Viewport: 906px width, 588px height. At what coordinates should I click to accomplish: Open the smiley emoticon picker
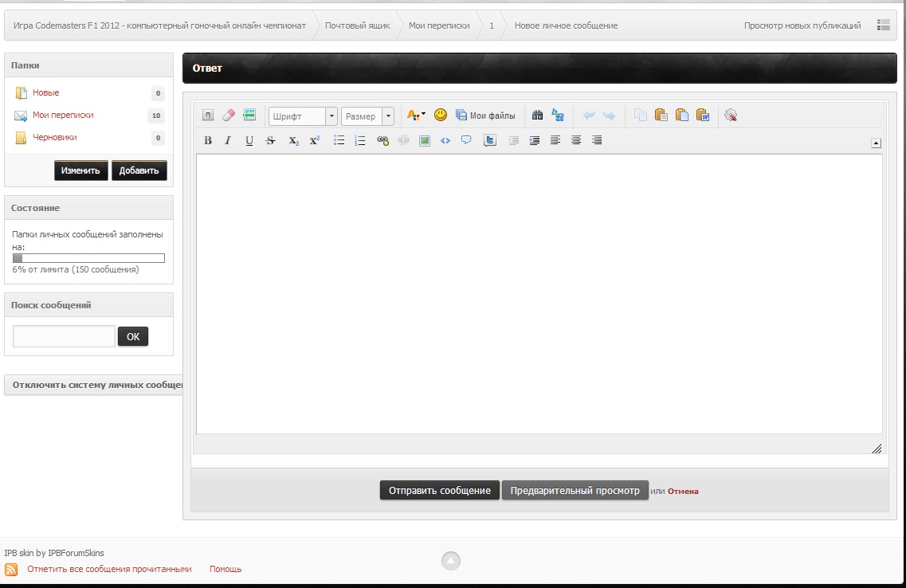(x=441, y=115)
